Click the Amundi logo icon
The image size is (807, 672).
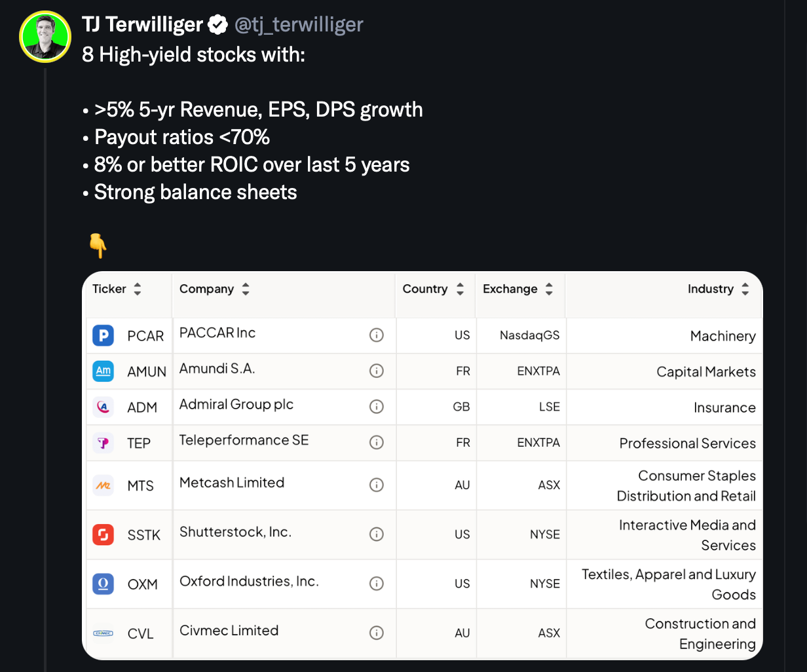click(103, 371)
